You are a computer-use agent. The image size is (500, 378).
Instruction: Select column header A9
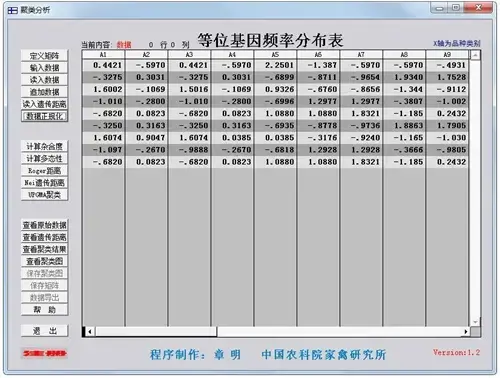point(447,55)
